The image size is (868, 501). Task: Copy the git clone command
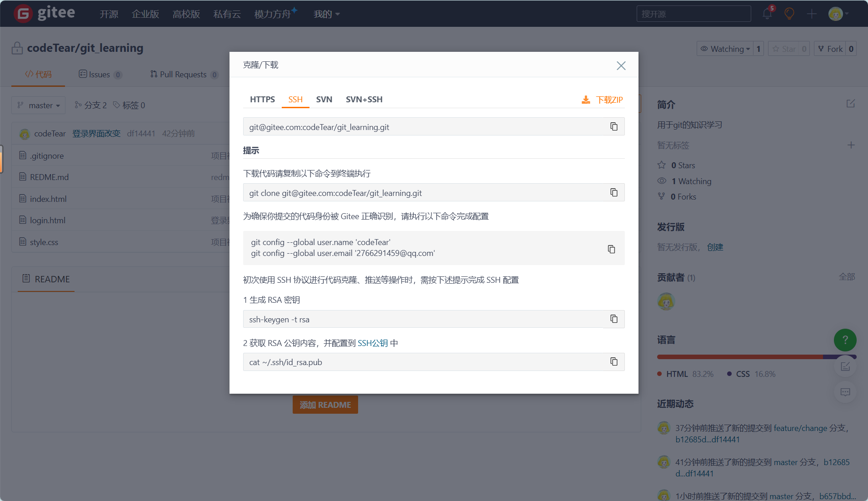click(614, 192)
